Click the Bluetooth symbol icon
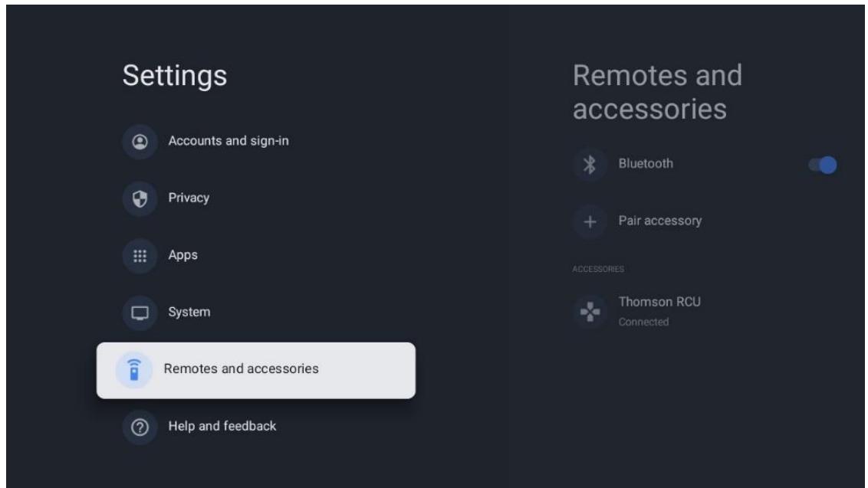The image size is (868, 488). point(590,164)
